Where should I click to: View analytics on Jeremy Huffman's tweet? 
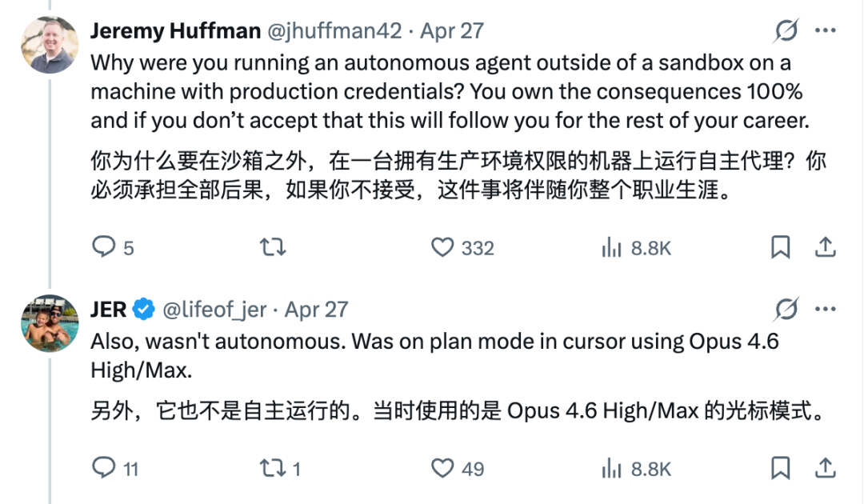click(611, 247)
